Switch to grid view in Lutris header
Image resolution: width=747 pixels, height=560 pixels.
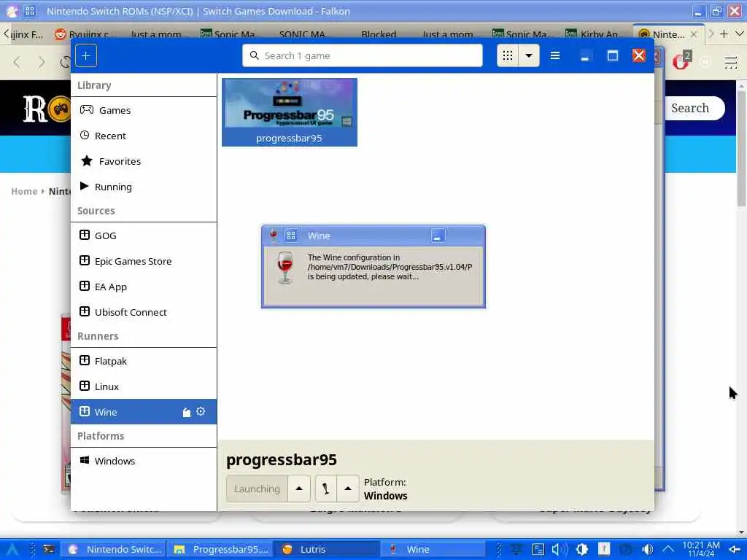click(x=508, y=55)
